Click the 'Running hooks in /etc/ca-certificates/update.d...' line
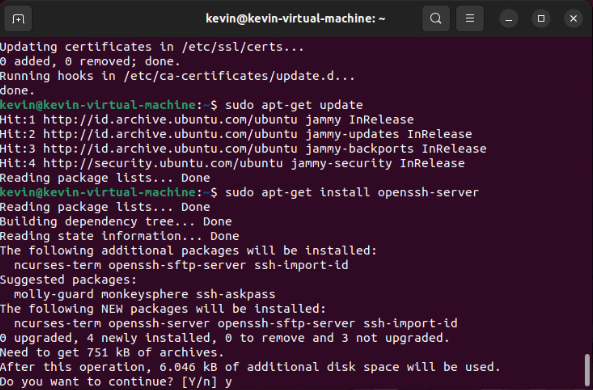This screenshot has height=390, width=593. (x=177, y=76)
